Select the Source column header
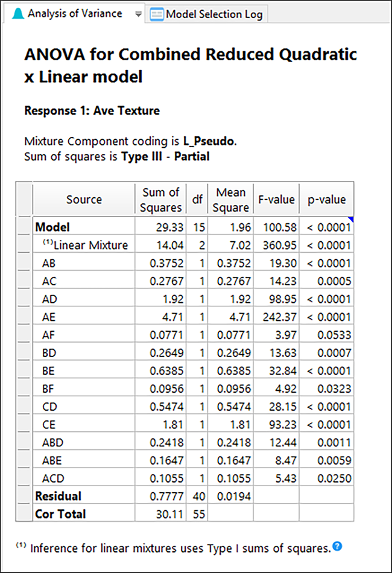Screen dimensions: 392x573 (84, 200)
